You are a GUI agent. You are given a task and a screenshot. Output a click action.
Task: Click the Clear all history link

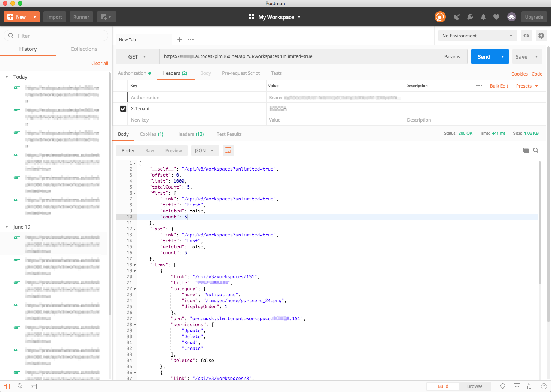point(100,64)
